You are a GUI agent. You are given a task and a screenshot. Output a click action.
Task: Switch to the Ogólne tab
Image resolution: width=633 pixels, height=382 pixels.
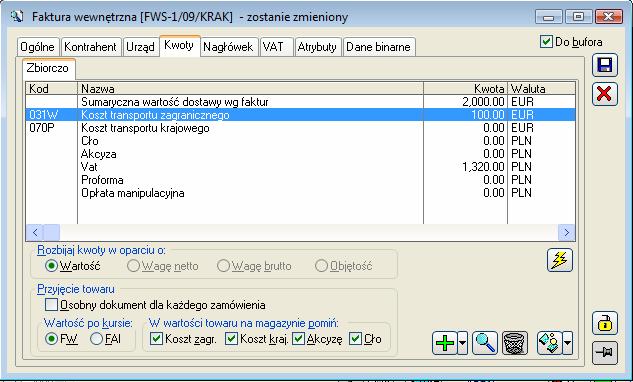[x=38, y=47]
